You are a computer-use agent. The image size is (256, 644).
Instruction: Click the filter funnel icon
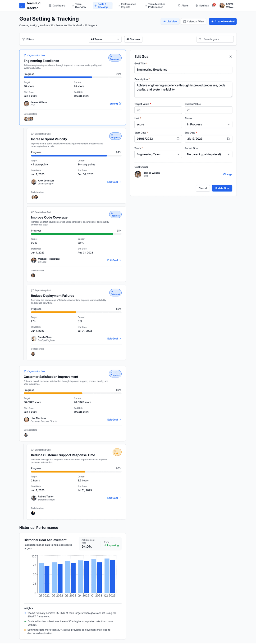pos(23,39)
